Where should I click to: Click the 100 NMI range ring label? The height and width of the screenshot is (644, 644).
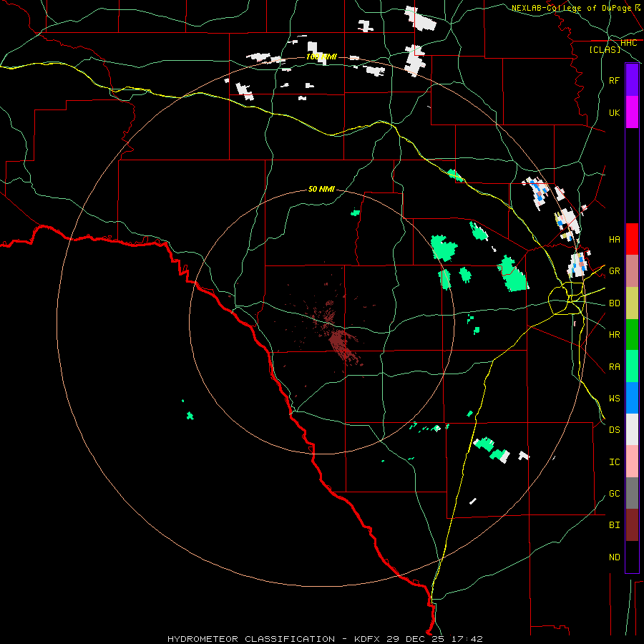point(321,57)
